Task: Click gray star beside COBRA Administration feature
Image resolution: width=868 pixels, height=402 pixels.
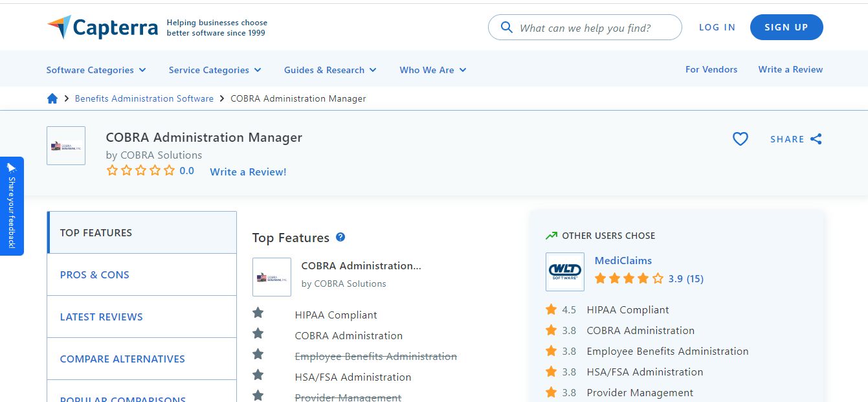Action: coord(258,334)
